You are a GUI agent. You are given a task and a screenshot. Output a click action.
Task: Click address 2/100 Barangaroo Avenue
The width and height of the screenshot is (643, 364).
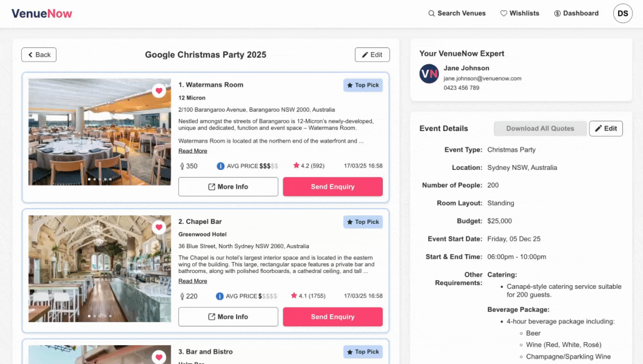(256, 110)
